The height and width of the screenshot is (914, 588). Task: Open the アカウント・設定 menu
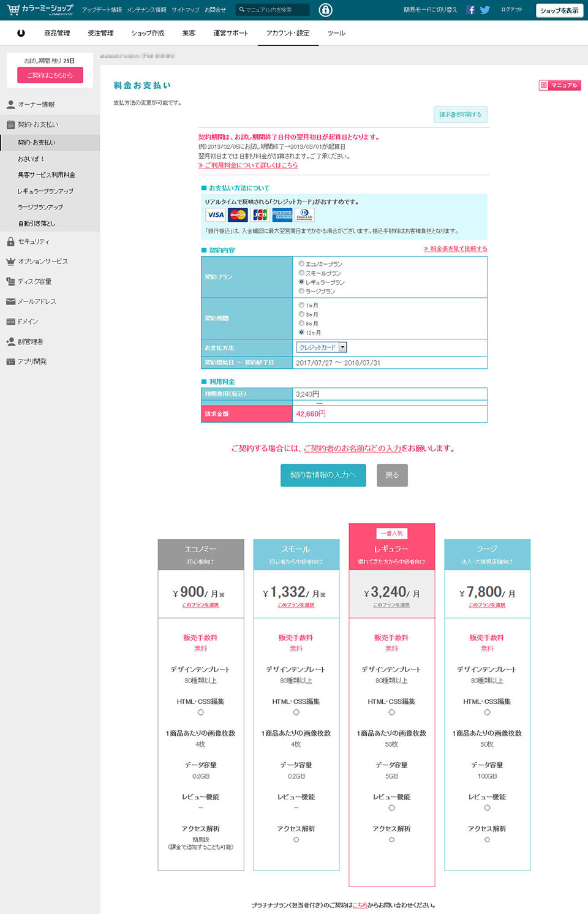point(288,33)
